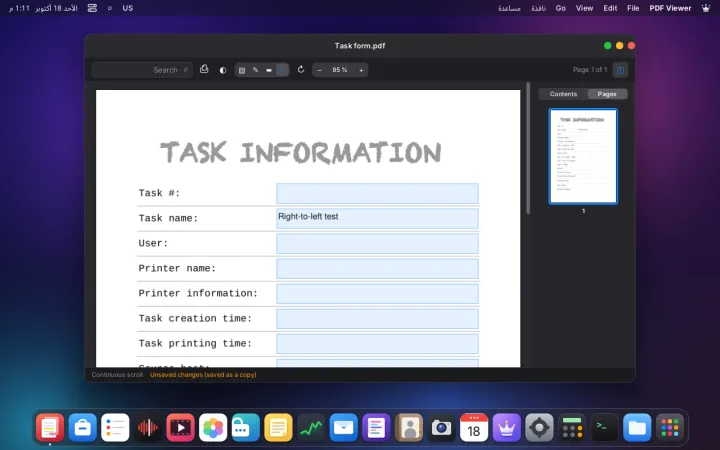
Task: Switch to the Pages tab
Action: pos(607,94)
